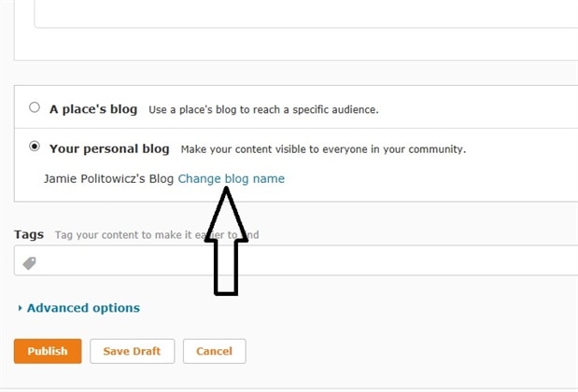
Task: Hit the Cancel button
Action: pos(215,351)
